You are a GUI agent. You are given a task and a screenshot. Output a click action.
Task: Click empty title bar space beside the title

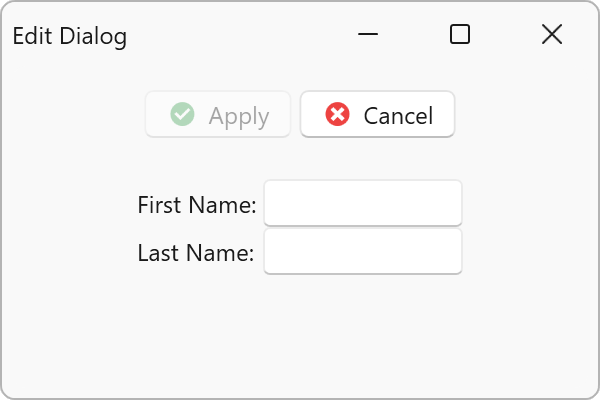coord(240,36)
